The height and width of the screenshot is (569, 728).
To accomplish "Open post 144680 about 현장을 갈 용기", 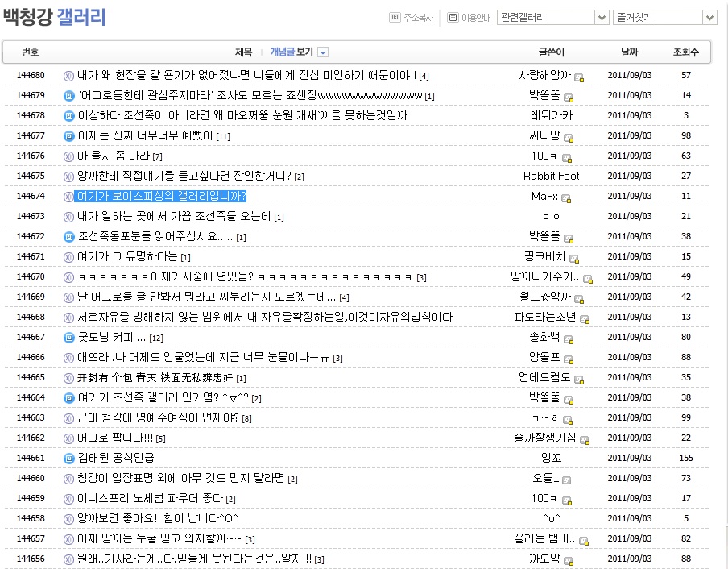I will point(246,75).
